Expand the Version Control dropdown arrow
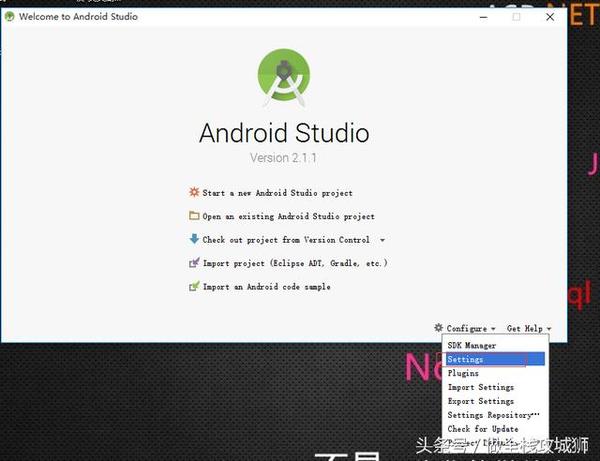The width and height of the screenshot is (600, 461). (x=382, y=240)
